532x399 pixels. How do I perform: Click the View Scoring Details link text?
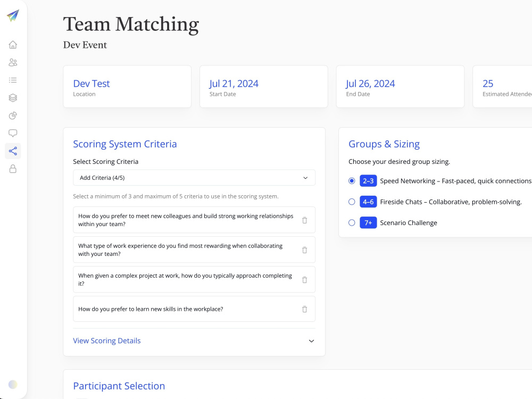coord(107,340)
